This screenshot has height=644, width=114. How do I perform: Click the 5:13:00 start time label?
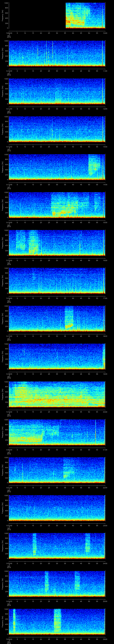[x=9, y=184]
